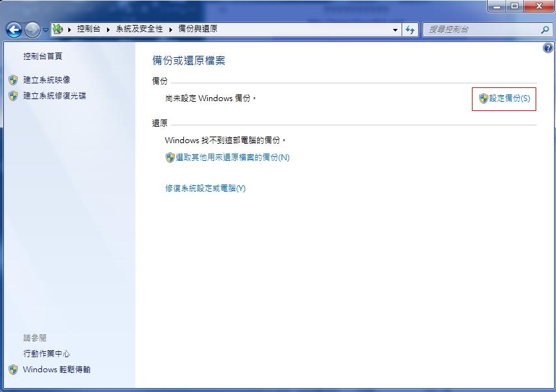Click shield icon beside 建立系統修復光碟

(x=13, y=96)
